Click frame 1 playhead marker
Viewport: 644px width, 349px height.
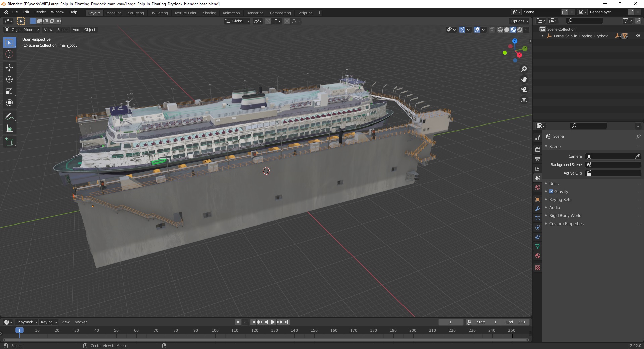tap(19, 330)
